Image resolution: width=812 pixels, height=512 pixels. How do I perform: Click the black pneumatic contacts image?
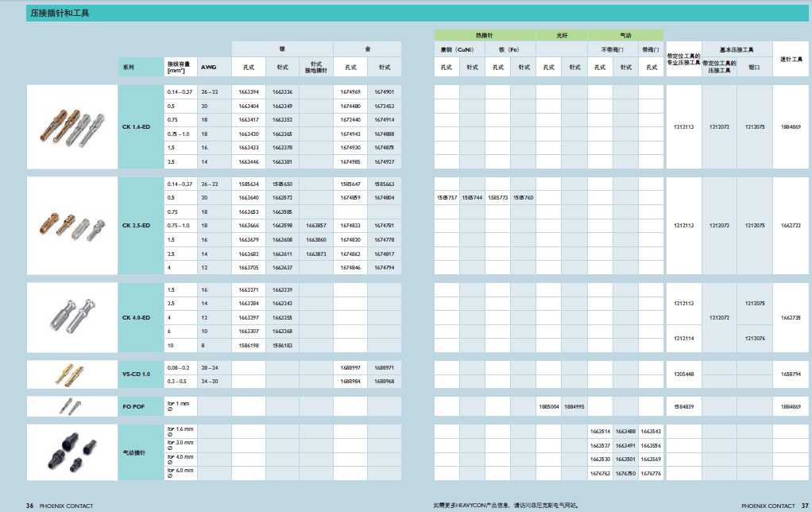pyautogui.click(x=72, y=452)
